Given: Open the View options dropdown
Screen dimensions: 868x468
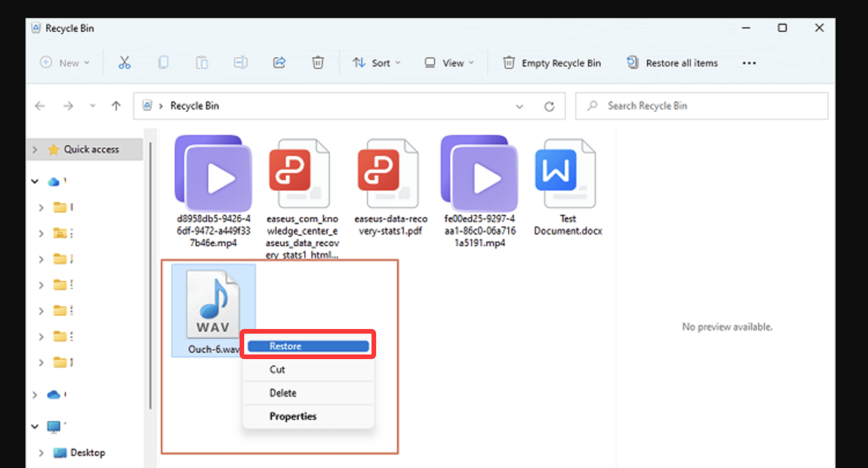Looking at the screenshot, I should (449, 63).
